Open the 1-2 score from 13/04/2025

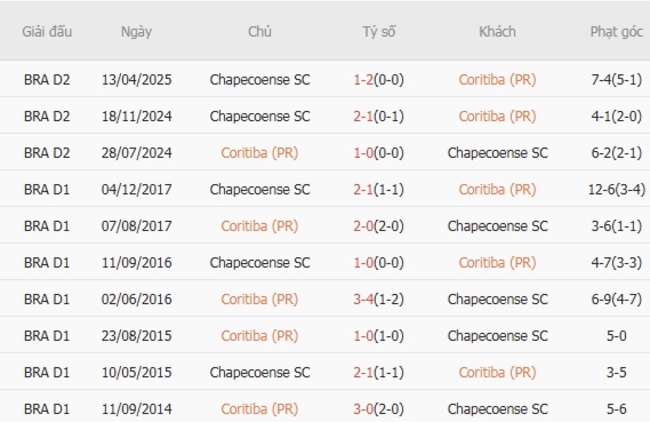coord(379,80)
